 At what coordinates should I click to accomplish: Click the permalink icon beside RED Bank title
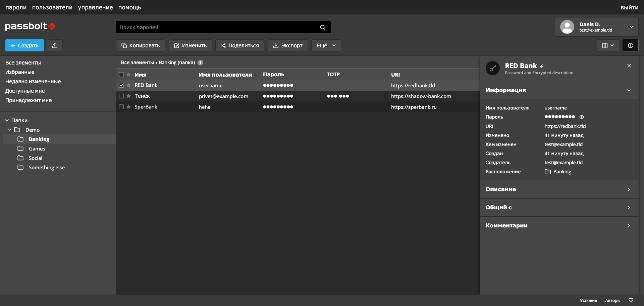click(x=541, y=67)
